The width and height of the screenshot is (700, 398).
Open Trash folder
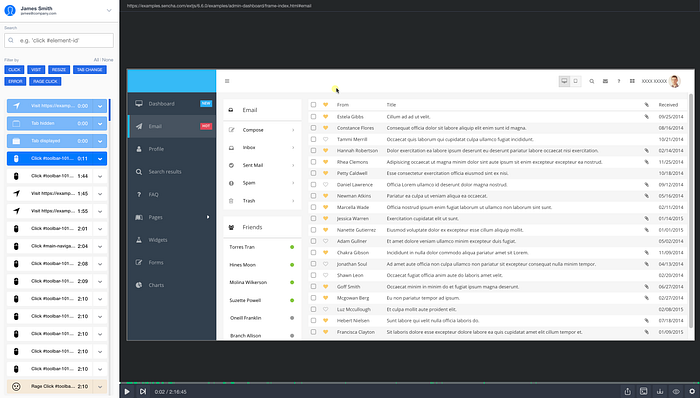(262, 201)
